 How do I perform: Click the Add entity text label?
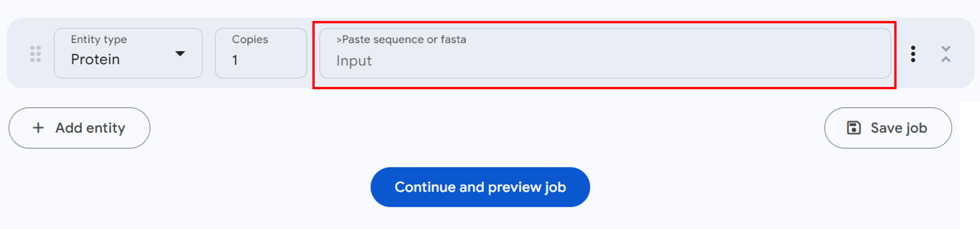(x=90, y=128)
